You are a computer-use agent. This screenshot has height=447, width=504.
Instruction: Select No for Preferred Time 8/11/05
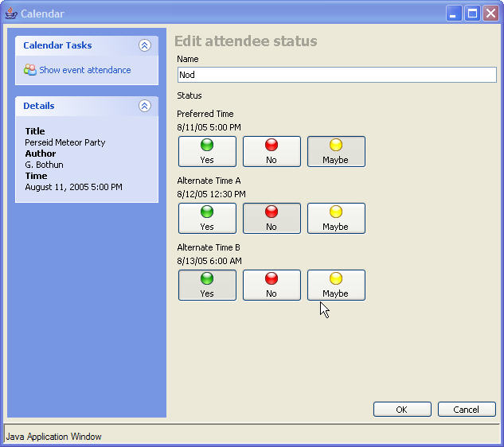[272, 152]
